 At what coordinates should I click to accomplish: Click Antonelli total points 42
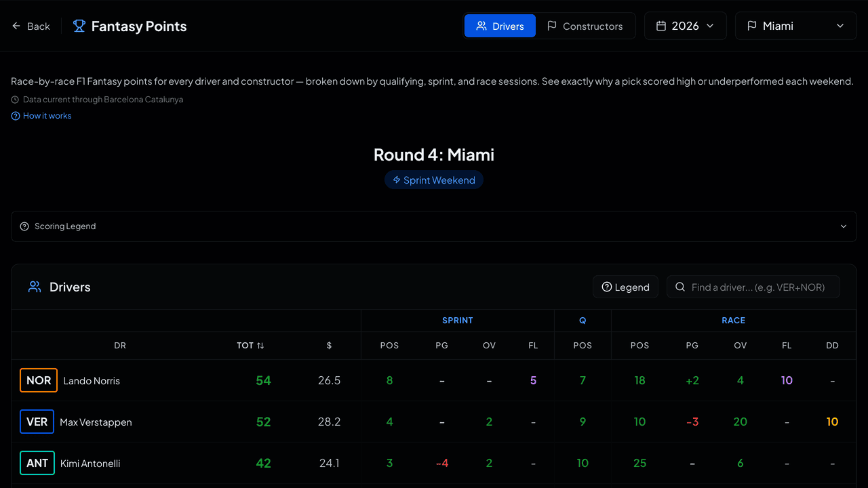[x=264, y=464]
